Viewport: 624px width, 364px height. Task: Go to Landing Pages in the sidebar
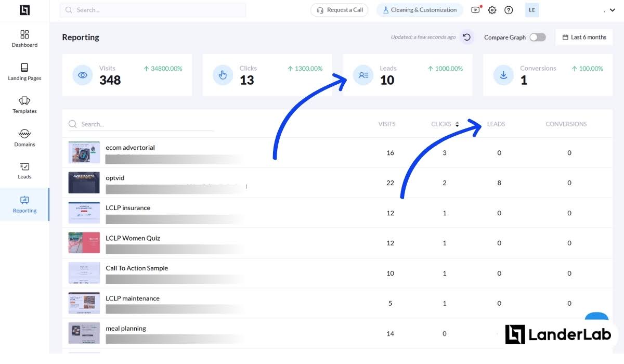click(24, 72)
